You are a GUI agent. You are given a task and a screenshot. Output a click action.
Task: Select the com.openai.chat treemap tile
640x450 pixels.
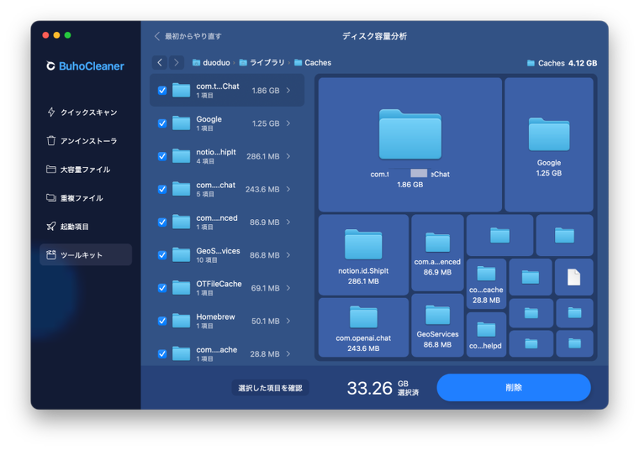[x=363, y=327]
